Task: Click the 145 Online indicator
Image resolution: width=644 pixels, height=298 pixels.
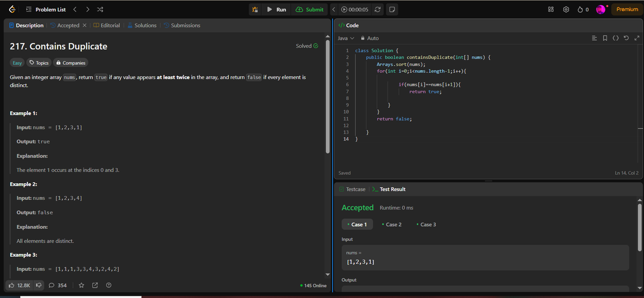Action: point(314,285)
